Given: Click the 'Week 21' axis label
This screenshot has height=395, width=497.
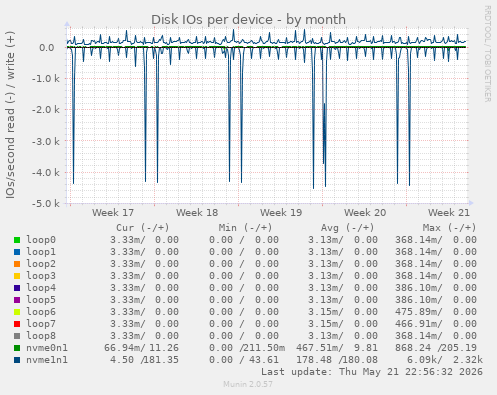Looking at the screenshot, I should click(449, 213).
